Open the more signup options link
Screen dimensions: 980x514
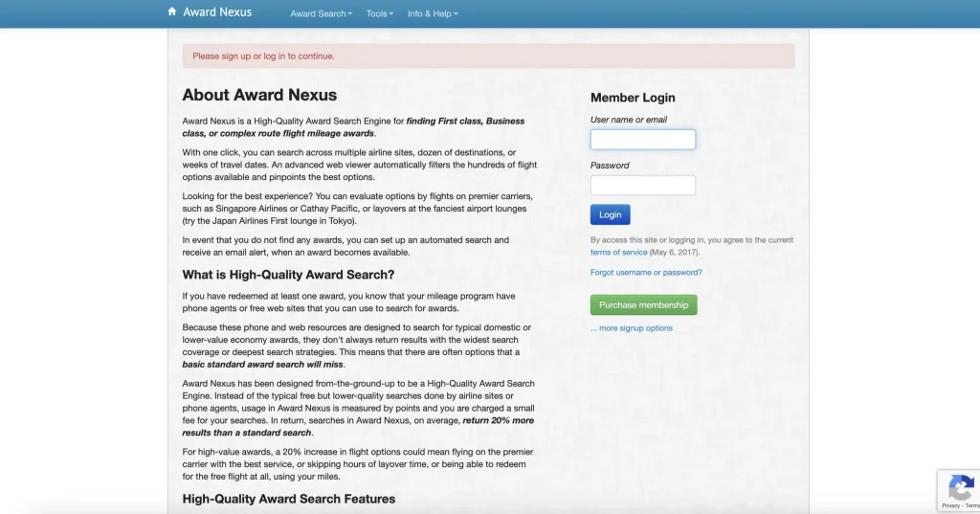[x=632, y=328]
